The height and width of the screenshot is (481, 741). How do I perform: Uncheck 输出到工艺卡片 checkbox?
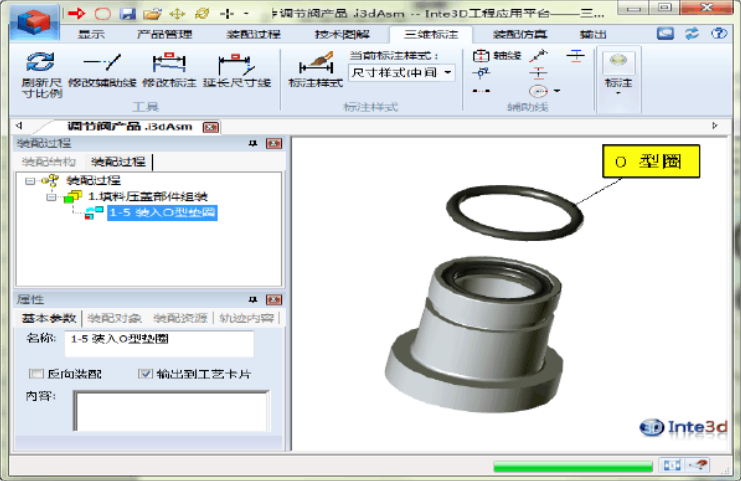click(145, 374)
